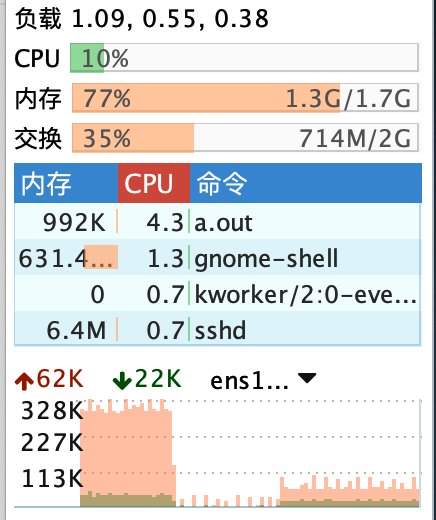Click the black dropdown triangle beside ens1
The image size is (436, 520).
tap(307, 378)
